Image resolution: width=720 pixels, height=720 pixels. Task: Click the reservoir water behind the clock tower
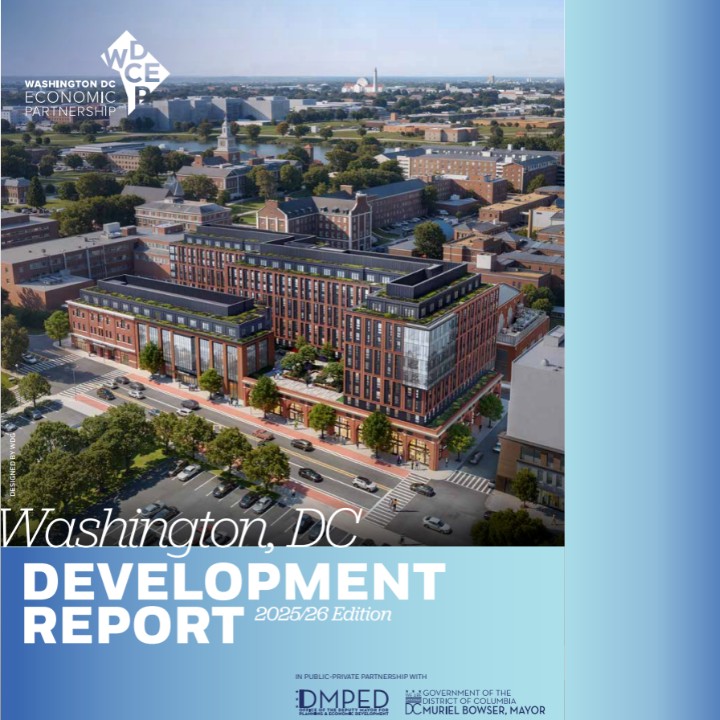click(x=270, y=150)
